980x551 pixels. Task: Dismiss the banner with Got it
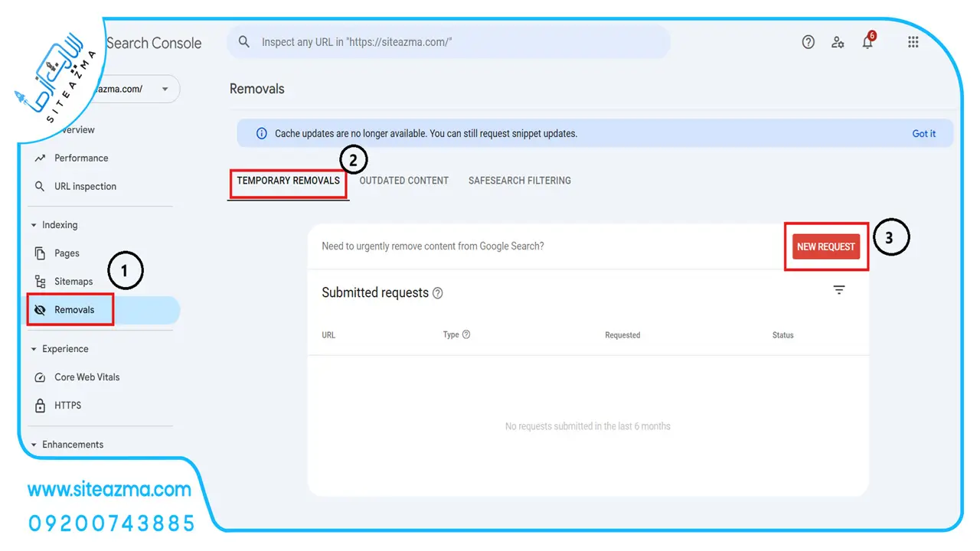click(x=924, y=133)
